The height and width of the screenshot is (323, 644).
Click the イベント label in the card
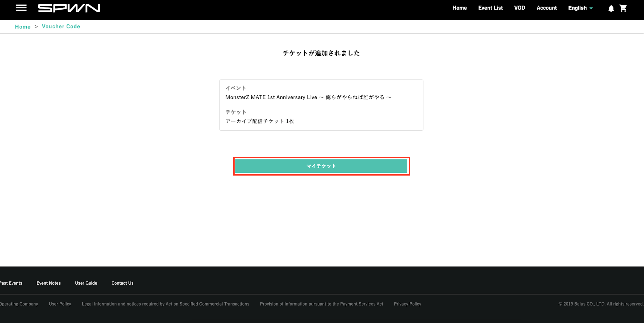(236, 88)
